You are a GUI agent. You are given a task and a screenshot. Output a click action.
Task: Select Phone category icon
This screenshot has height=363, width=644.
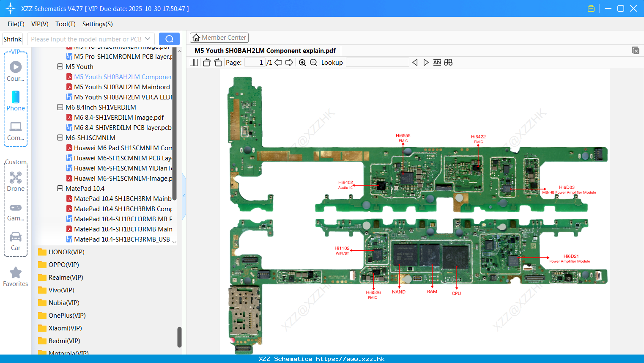(x=16, y=101)
